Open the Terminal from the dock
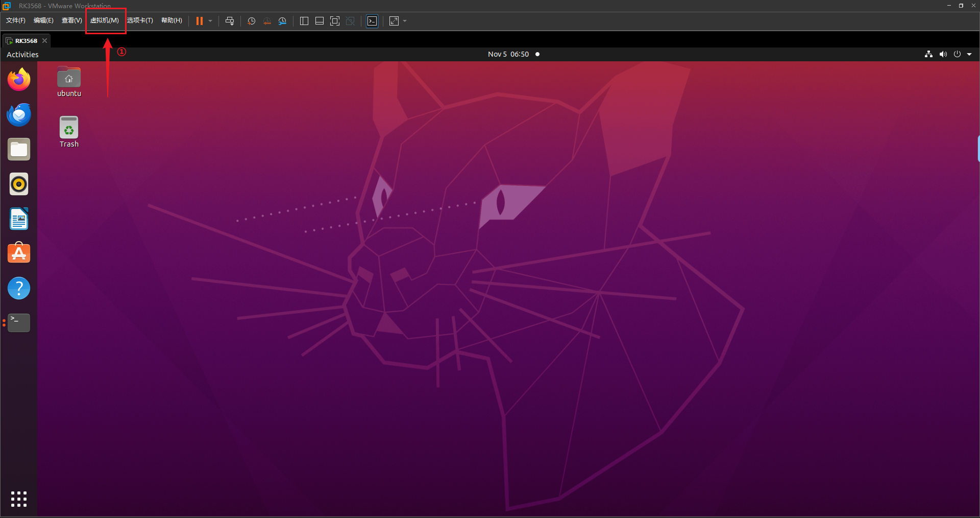Viewport: 980px width, 518px height. [x=19, y=323]
